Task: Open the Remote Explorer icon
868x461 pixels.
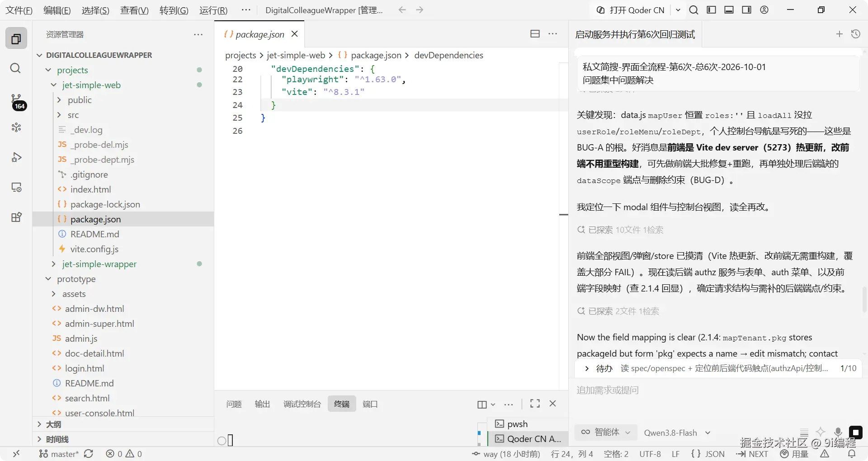Action: 16,187
